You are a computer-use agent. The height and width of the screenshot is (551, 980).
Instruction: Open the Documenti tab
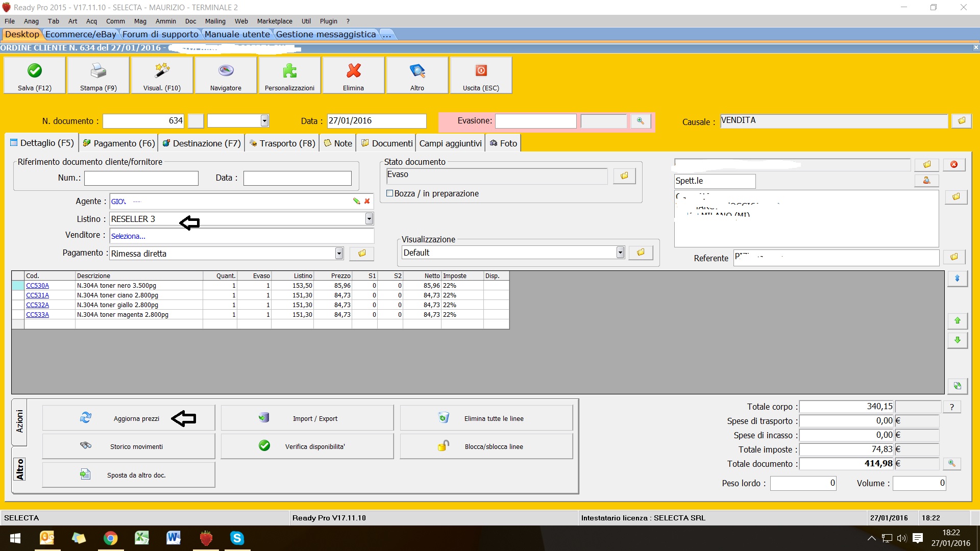coord(386,143)
